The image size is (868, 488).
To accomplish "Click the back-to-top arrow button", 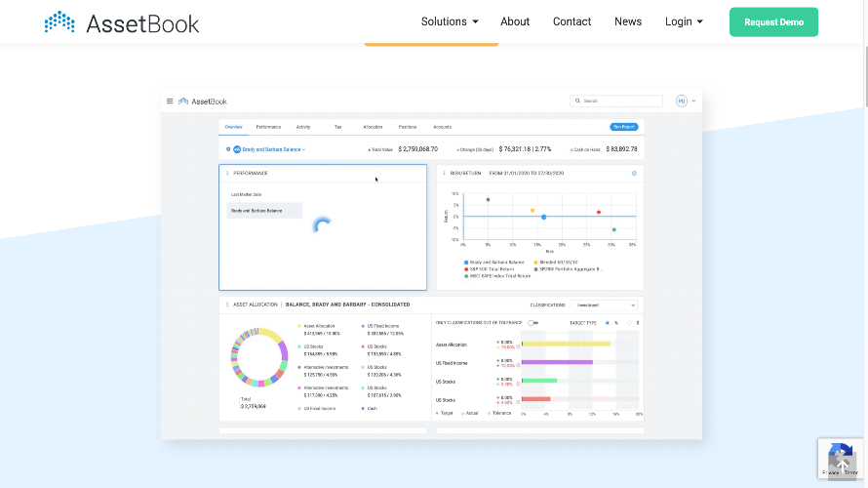I will click(x=842, y=466).
